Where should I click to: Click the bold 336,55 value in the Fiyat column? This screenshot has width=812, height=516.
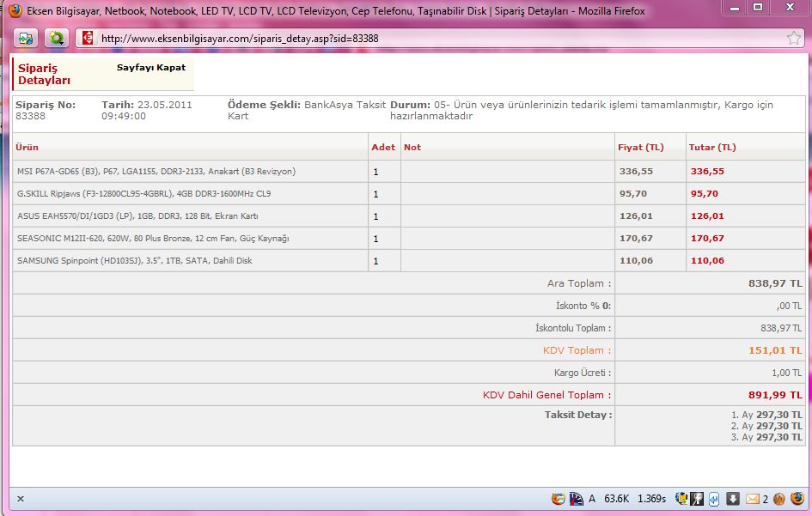tap(636, 172)
